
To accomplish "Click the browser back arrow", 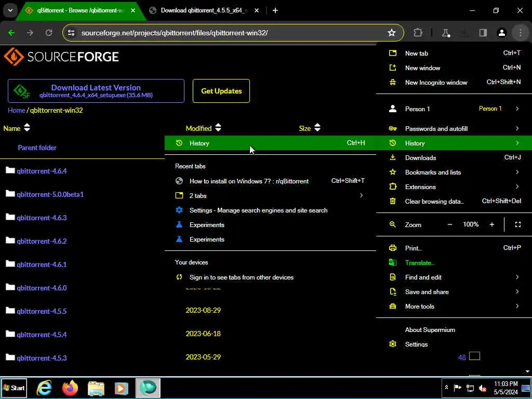I will (11, 33).
